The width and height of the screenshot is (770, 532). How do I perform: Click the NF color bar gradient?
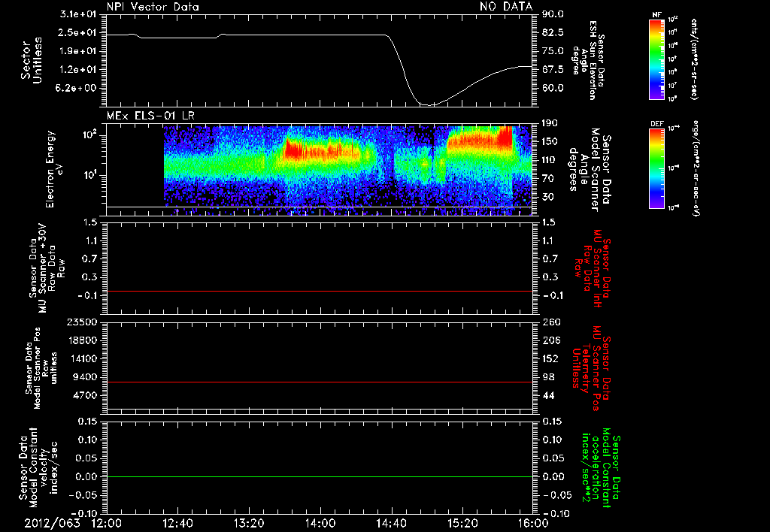pos(656,59)
